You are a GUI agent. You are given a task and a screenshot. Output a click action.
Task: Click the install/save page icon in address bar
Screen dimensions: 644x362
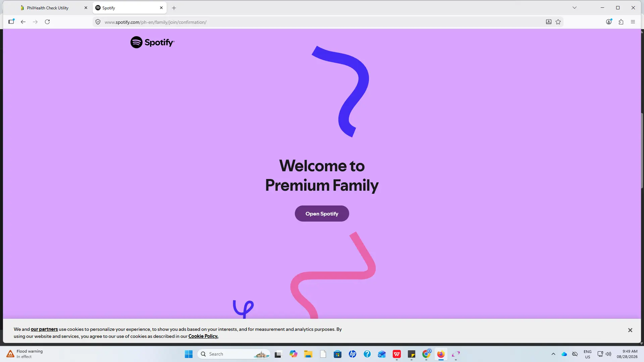[549, 22]
